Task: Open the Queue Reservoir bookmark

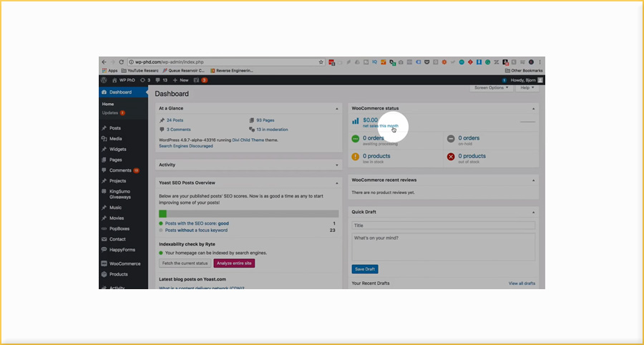Action: pyautogui.click(x=184, y=71)
